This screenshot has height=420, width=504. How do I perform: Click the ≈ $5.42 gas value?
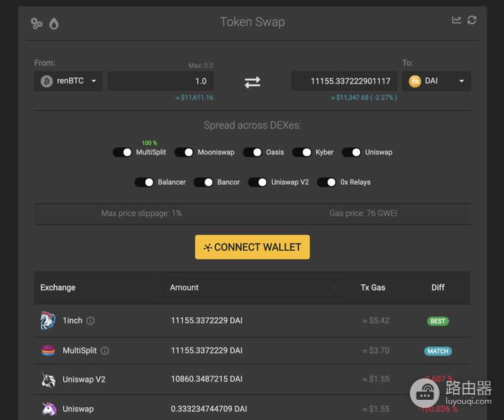[x=376, y=321]
